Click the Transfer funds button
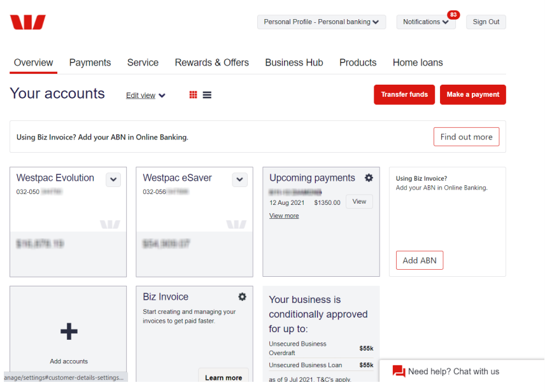 tap(404, 94)
